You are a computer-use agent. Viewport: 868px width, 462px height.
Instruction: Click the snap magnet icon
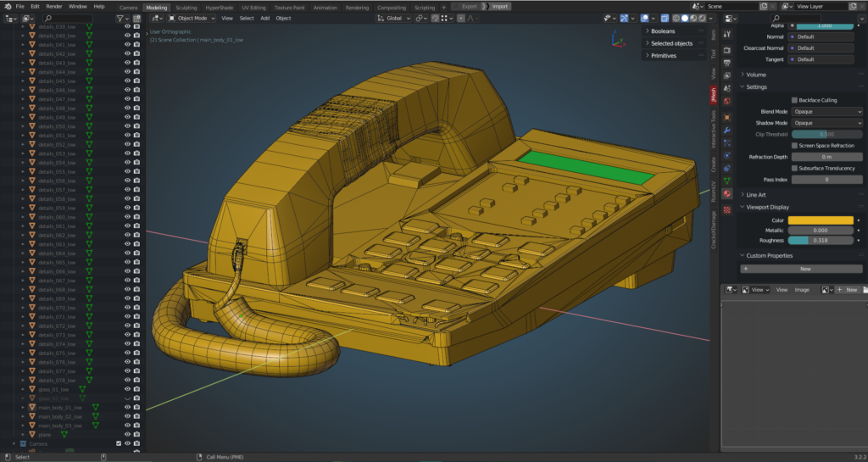pyautogui.click(x=435, y=19)
